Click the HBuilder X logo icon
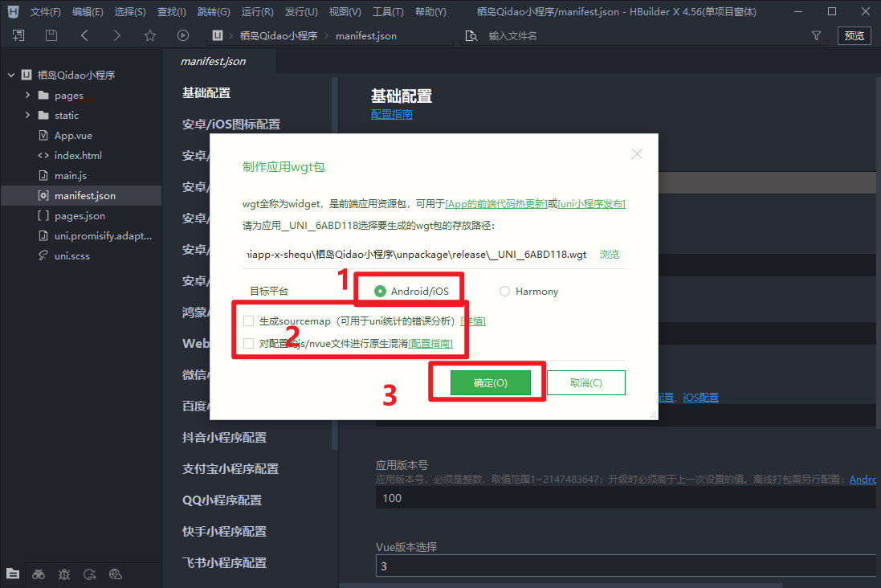The image size is (881, 588). [13, 11]
